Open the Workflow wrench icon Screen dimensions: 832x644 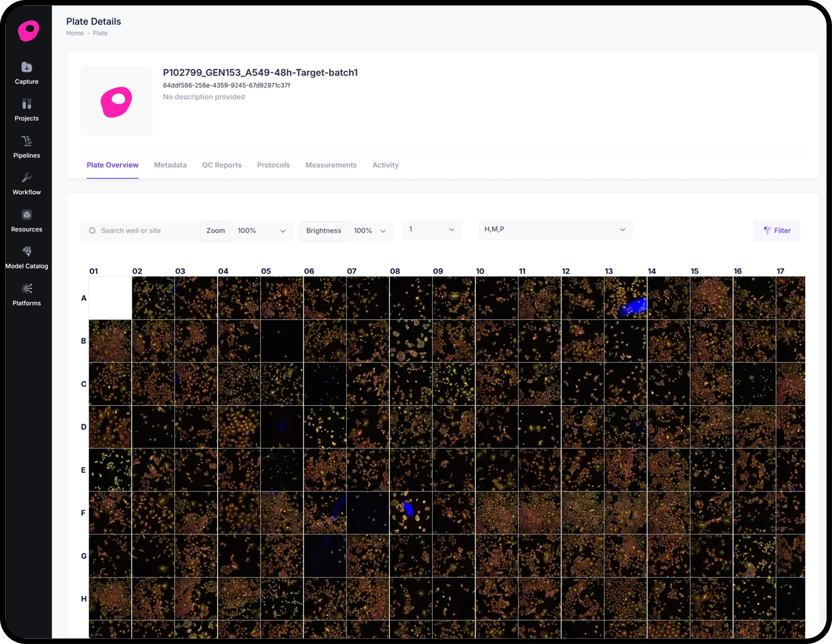click(x=27, y=178)
